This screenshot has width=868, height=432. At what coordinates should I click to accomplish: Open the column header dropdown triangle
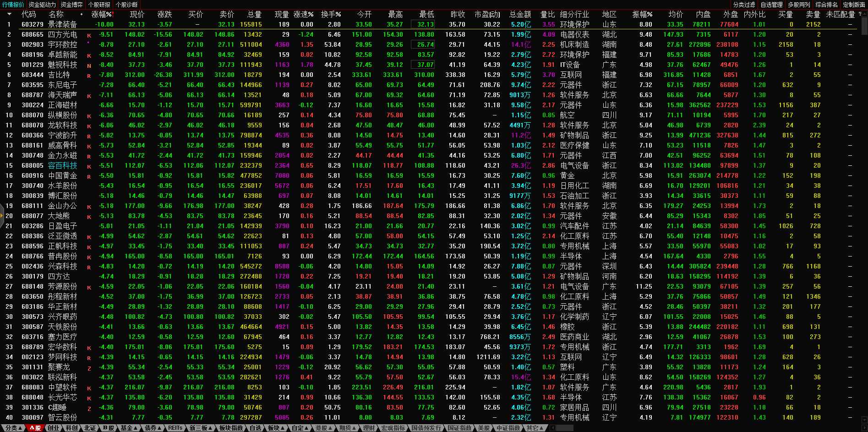(9, 14)
